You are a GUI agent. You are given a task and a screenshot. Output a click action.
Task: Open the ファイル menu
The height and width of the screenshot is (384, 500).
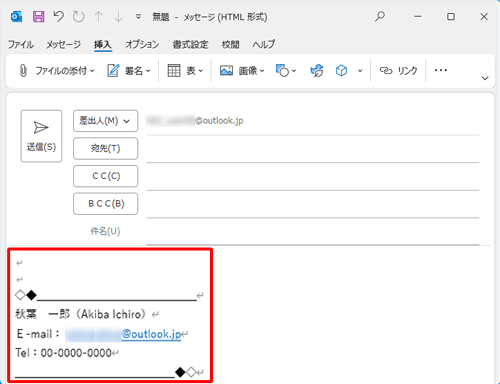click(x=21, y=44)
